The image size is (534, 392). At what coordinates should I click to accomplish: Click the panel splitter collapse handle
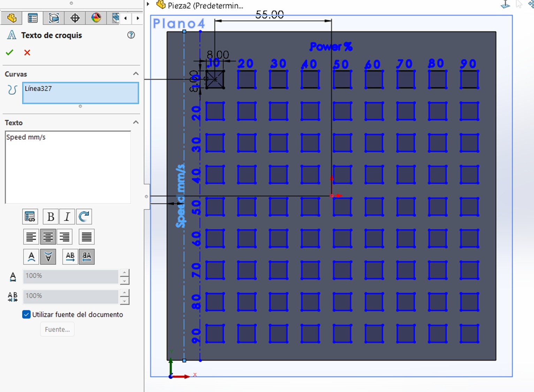click(x=146, y=197)
